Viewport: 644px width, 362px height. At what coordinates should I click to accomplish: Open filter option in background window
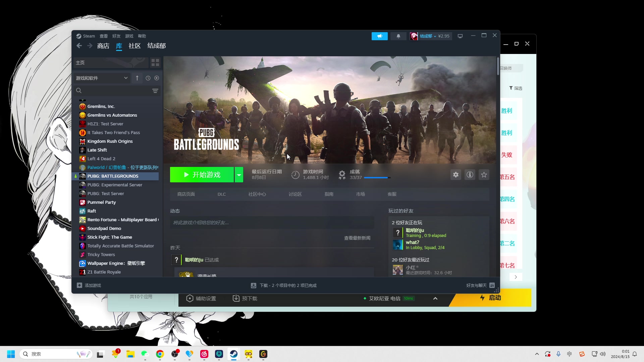click(x=516, y=88)
